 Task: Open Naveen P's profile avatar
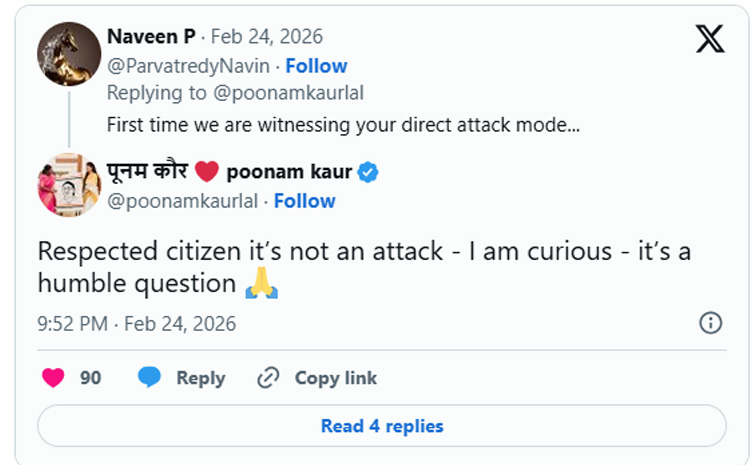[68, 52]
